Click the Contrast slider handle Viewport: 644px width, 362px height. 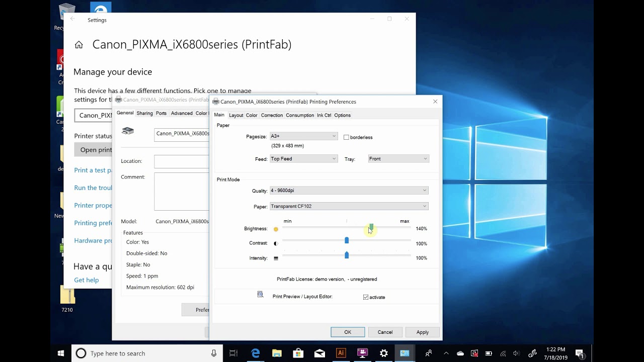pyautogui.click(x=347, y=240)
